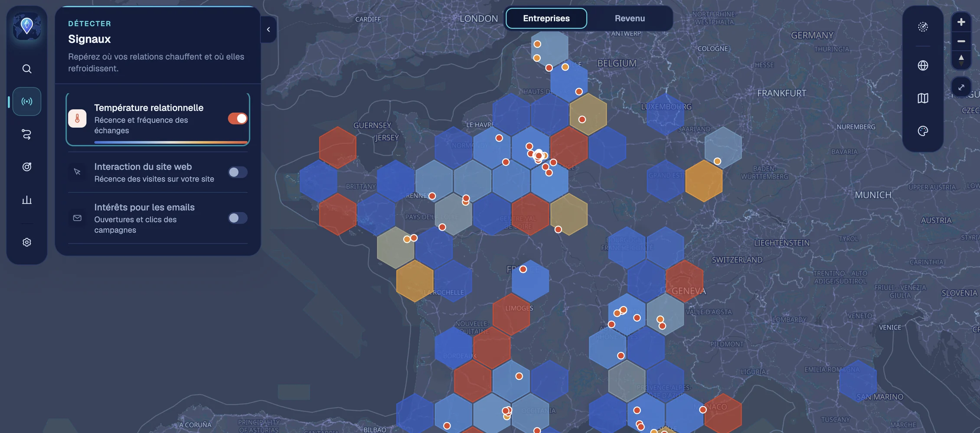Click the Récence des visites sur votre site text
The height and width of the screenshot is (433, 980).
(154, 179)
